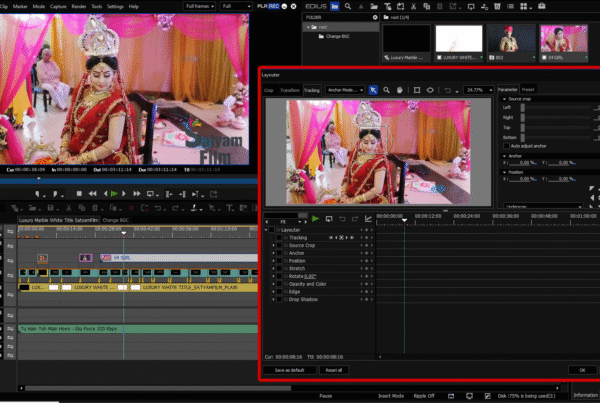Play the main preview with green play
The image size is (600, 403).
tap(114, 194)
